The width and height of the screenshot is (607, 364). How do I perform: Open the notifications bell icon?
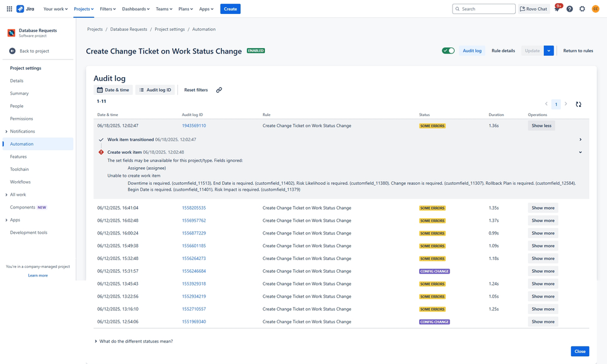pyautogui.click(x=557, y=9)
